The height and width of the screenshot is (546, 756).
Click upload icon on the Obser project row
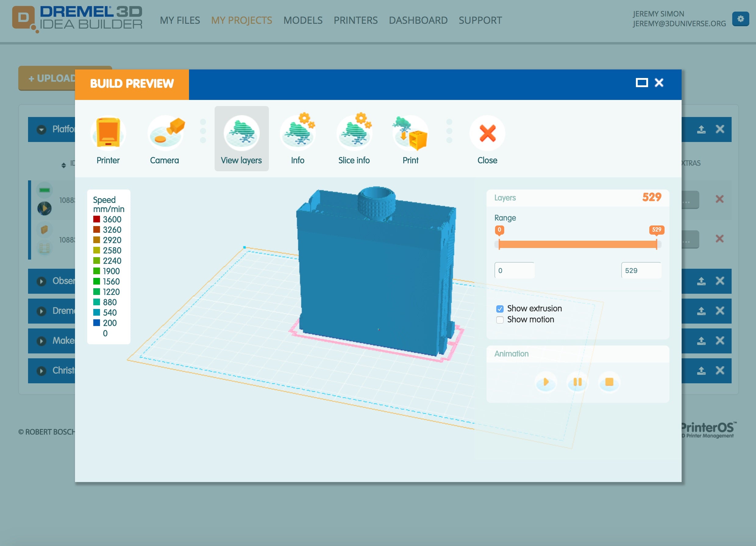coord(701,281)
